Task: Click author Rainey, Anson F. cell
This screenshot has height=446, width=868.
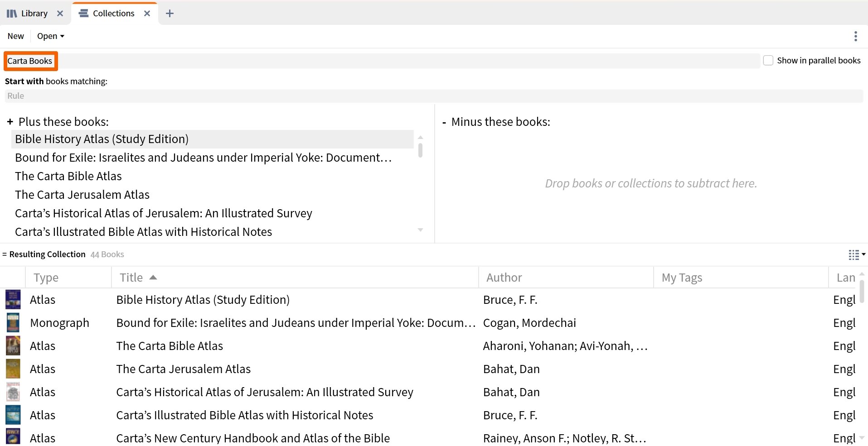Action: pyautogui.click(x=565, y=438)
